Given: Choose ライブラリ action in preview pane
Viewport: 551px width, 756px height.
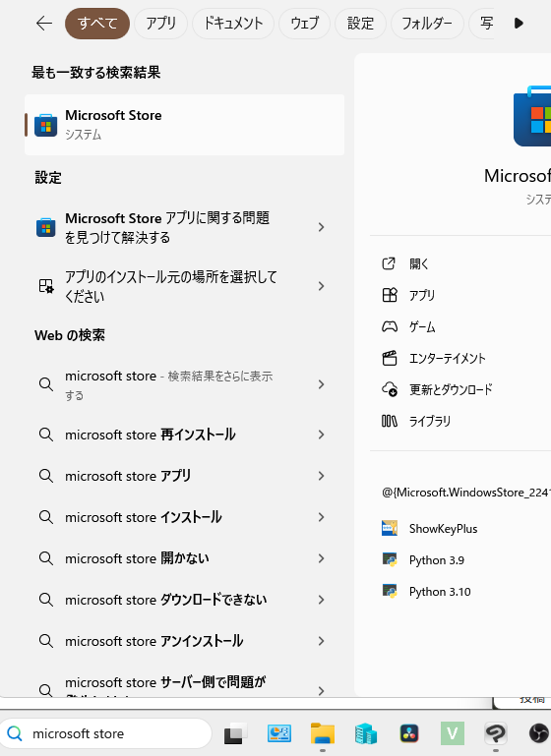Looking at the screenshot, I should [430, 422].
